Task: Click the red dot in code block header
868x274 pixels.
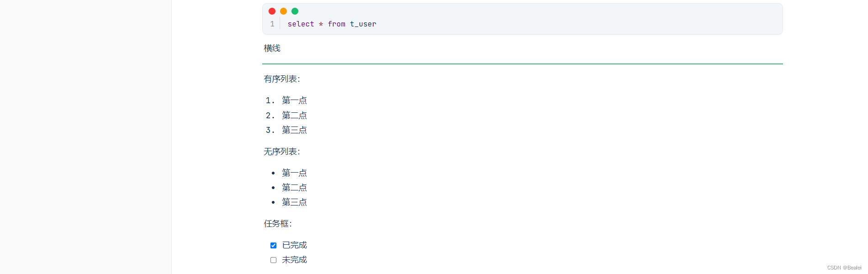Action: [272, 11]
